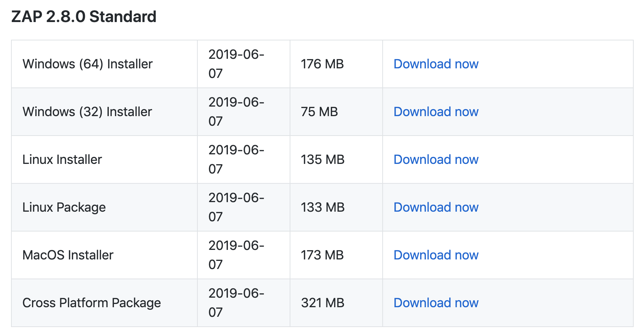The width and height of the screenshot is (644, 330).
Task: Select the Linux Installer name cell
Action: pyautogui.click(x=104, y=159)
